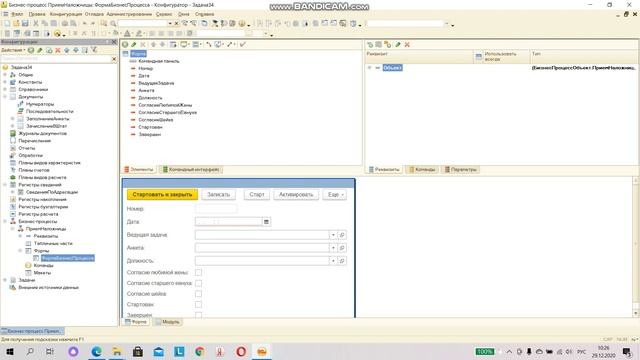Viewport: 640px width, 360px height.
Task: Open the Файл menu
Action: click(x=17, y=14)
